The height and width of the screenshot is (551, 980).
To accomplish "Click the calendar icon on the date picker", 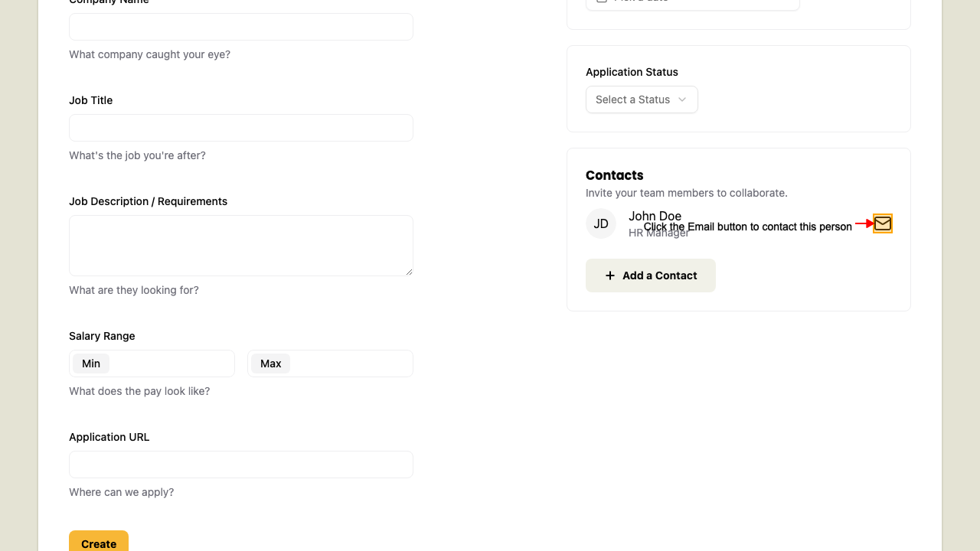I will [602, 2].
